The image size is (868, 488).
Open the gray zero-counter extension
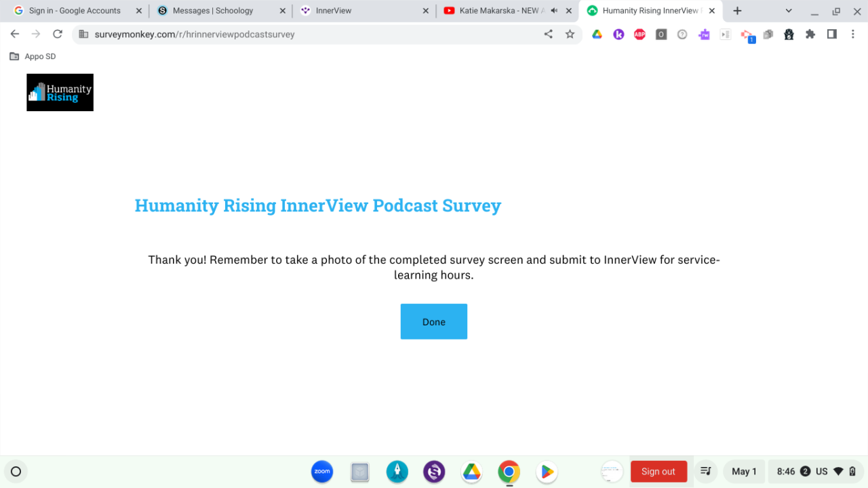pyautogui.click(x=661, y=35)
